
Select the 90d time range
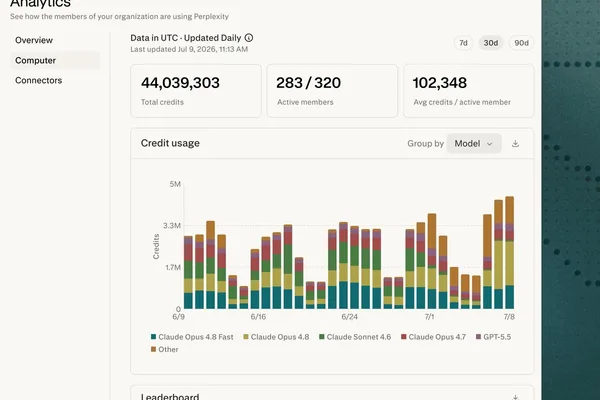521,43
